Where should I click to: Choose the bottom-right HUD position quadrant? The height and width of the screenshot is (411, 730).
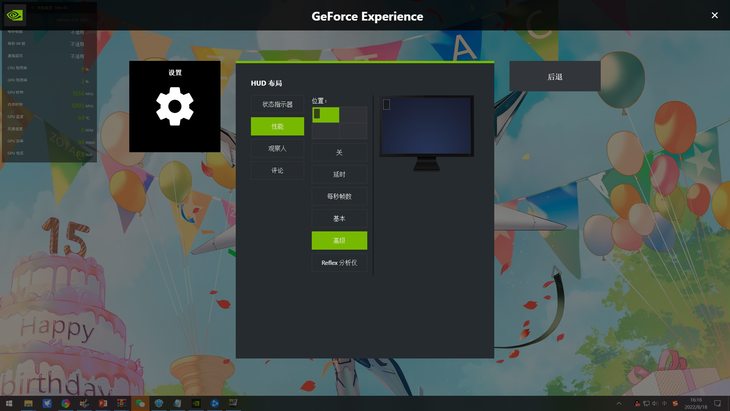click(353, 130)
